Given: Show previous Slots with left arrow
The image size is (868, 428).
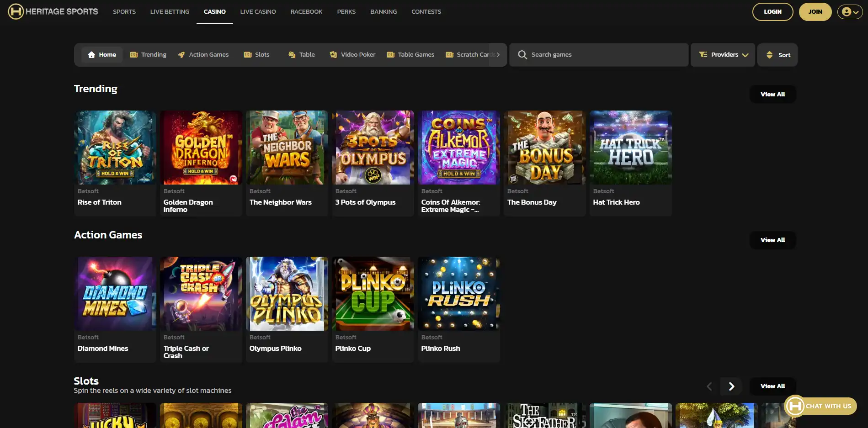Looking at the screenshot, I should (x=709, y=386).
